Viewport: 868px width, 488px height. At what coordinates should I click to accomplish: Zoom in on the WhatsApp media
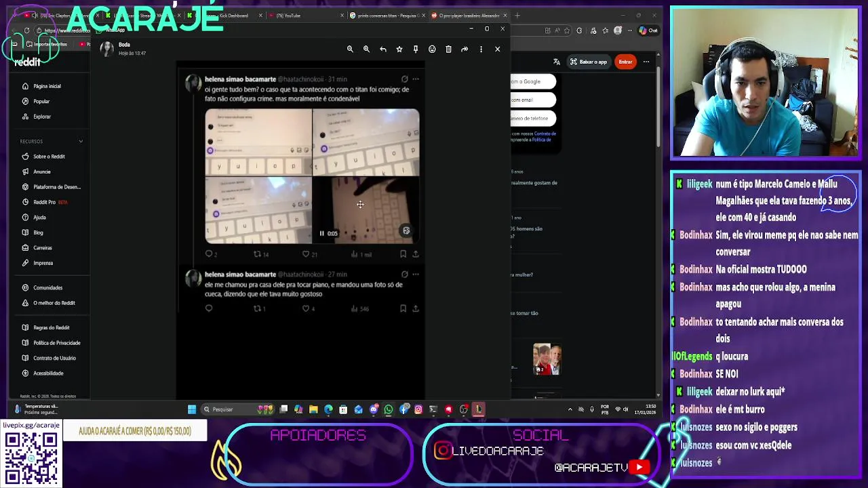tap(366, 49)
